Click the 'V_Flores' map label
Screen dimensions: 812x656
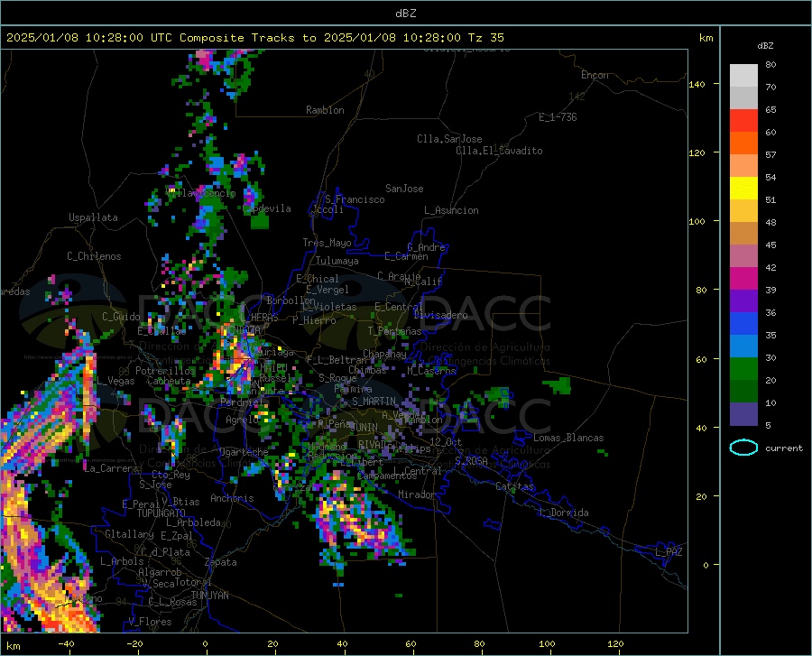(x=150, y=622)
